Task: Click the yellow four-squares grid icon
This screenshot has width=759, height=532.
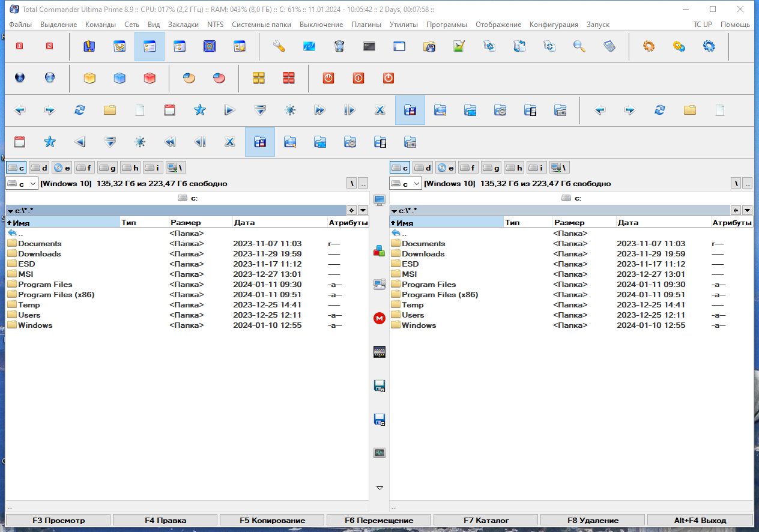Action: pos(259,77)
